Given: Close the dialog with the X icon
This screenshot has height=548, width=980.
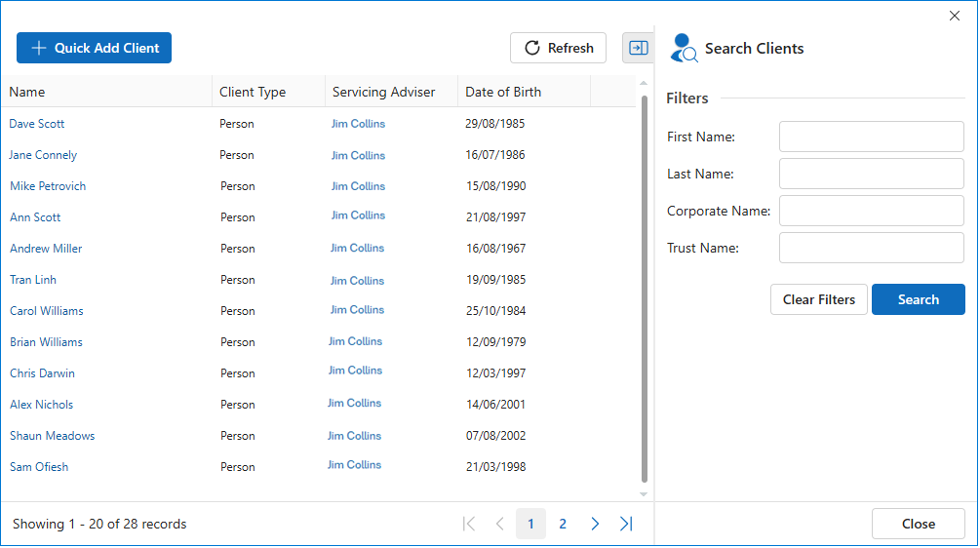Looking at the screenshot, I should tap(955, 16).
